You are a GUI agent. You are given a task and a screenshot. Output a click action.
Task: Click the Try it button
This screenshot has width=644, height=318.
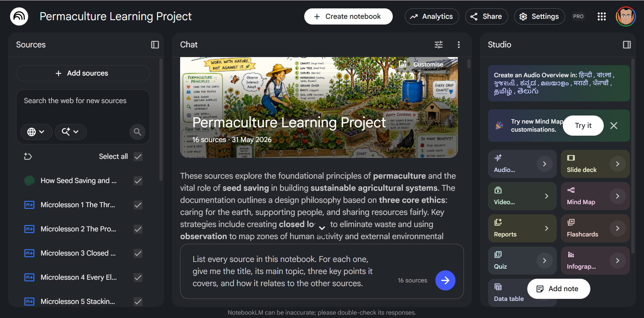click(583, 126)
